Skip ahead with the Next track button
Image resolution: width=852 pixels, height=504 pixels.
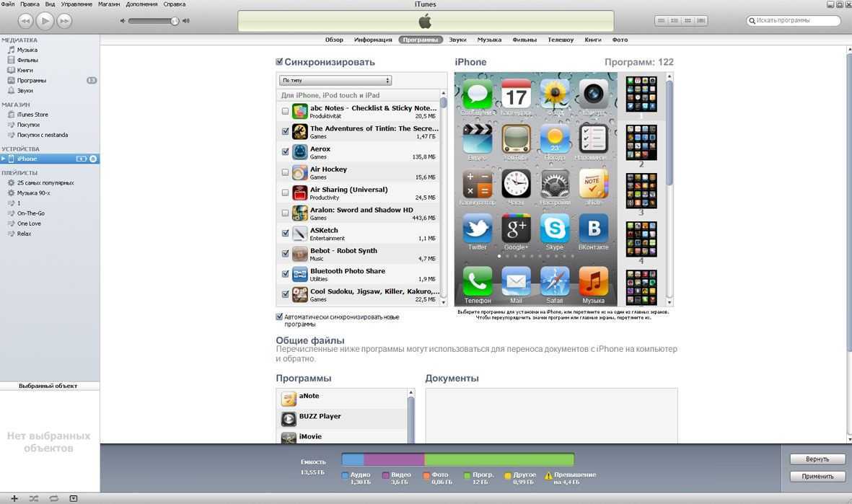point(64,21)
